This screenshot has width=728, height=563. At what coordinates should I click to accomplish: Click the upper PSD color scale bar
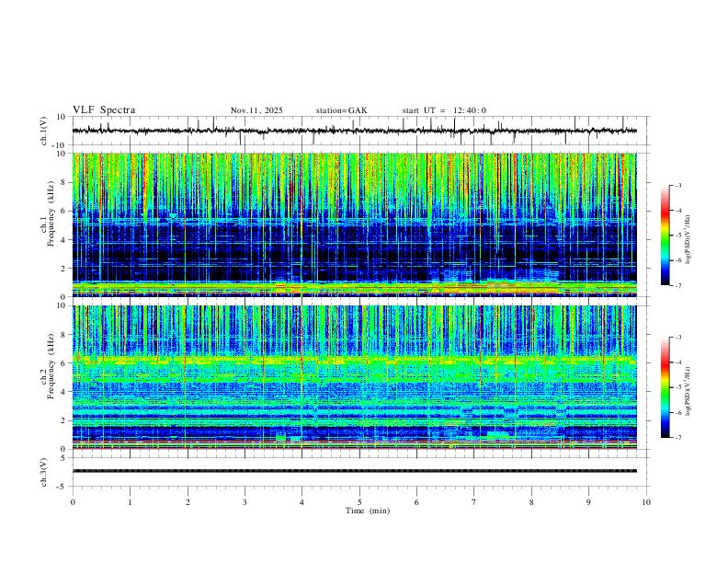[x=665, y=236]
